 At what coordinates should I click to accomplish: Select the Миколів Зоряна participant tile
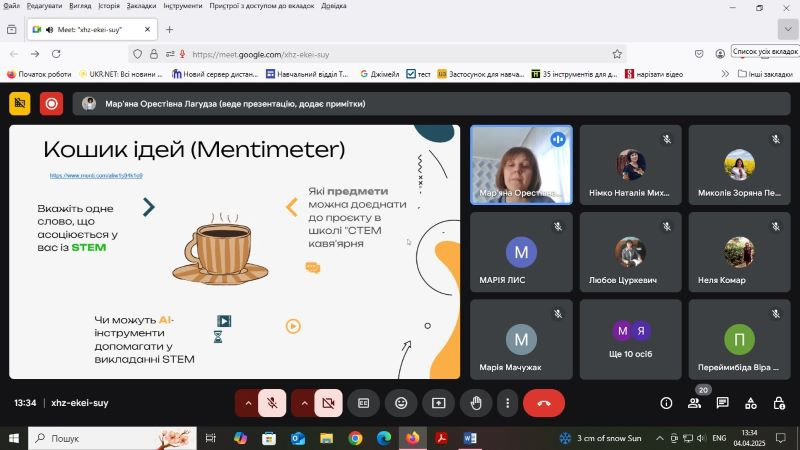point(739,165)
